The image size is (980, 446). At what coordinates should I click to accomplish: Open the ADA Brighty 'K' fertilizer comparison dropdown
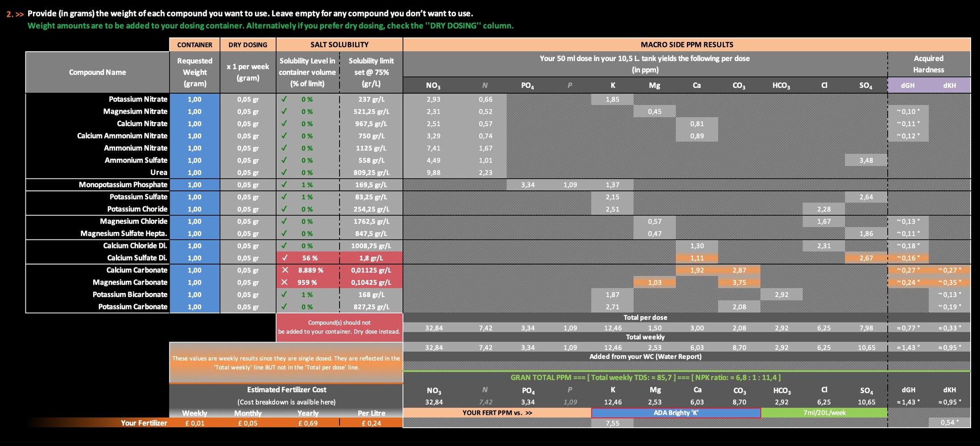[676, 413]
